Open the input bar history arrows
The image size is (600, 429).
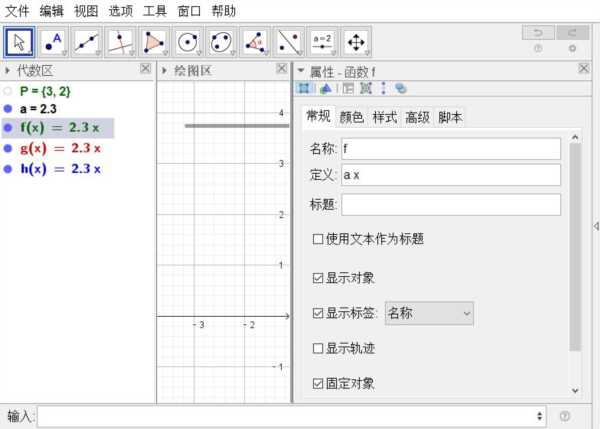click(540, 416)
